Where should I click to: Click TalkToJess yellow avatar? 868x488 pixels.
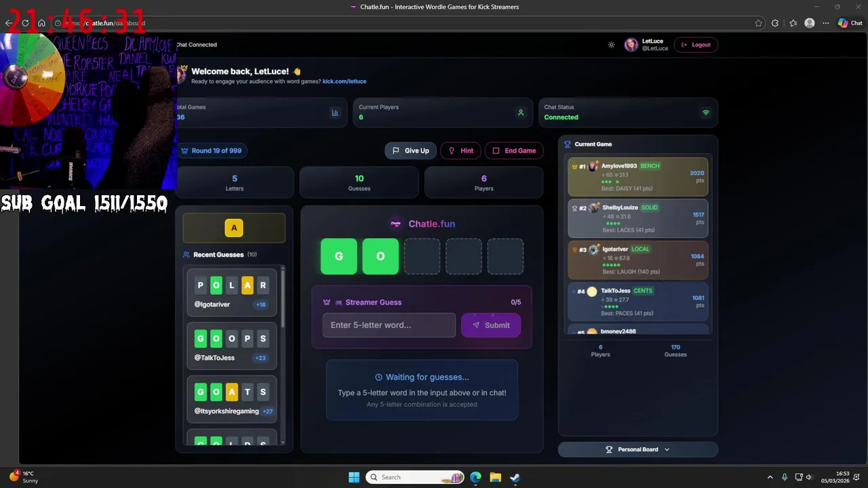592,291
